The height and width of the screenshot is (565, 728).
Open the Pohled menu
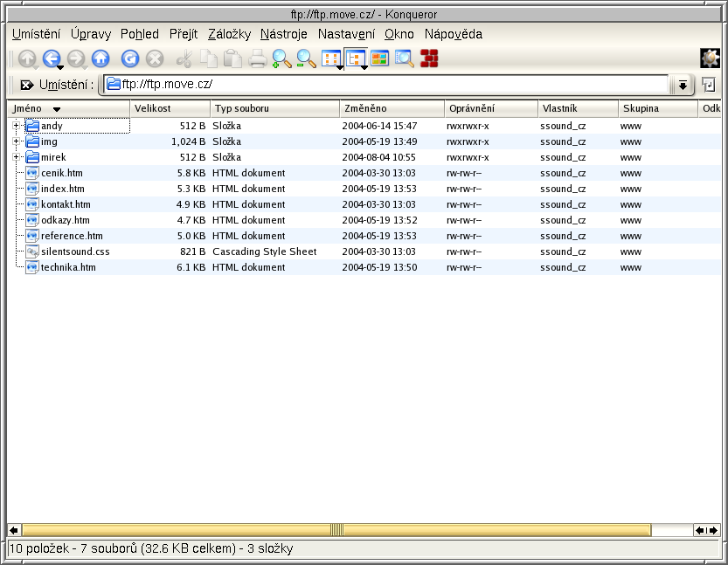tap(140, 34)
